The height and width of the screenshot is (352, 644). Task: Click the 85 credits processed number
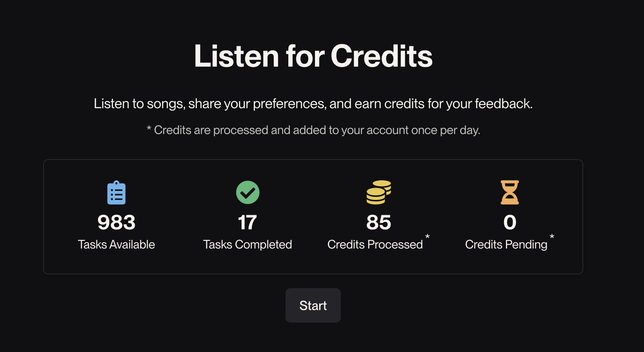[x=378, y=222]
